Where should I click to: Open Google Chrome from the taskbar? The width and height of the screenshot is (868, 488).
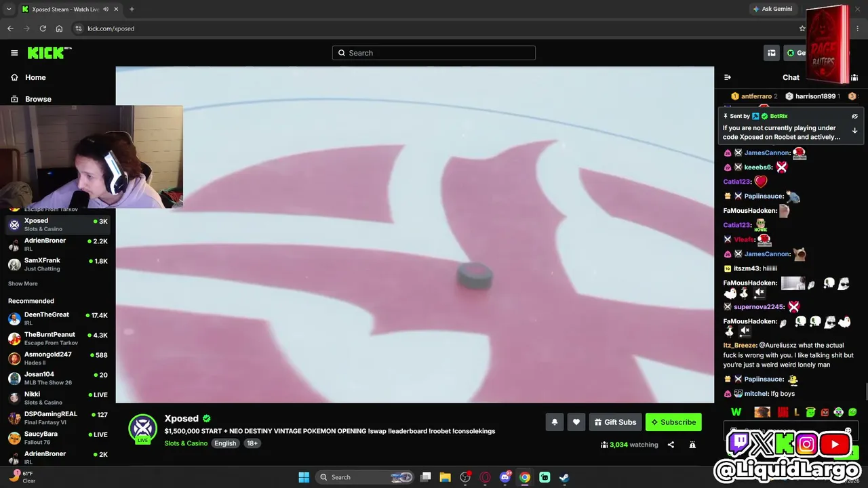pos(525,477)
